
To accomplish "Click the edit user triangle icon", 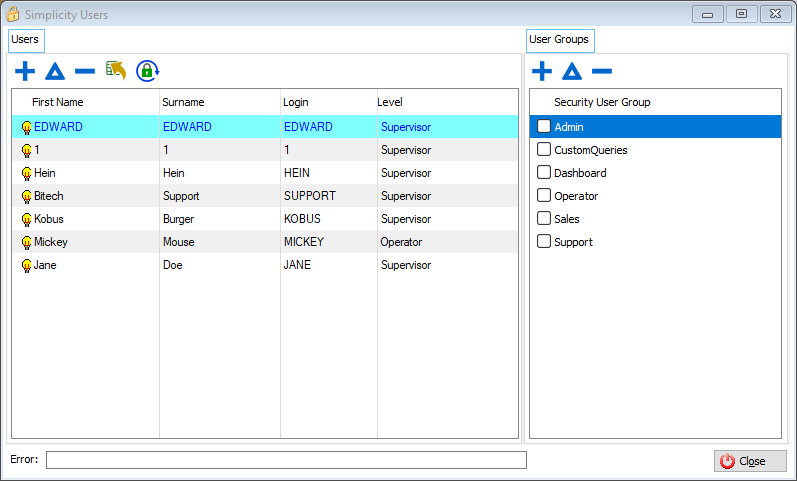I will pos(55,71).
